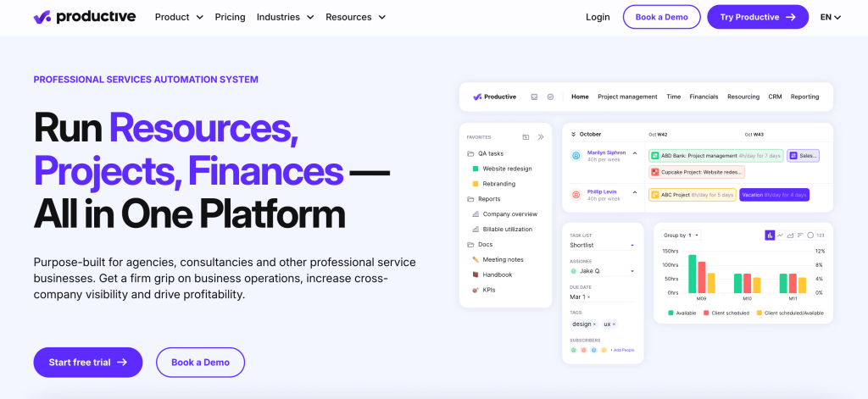Open the Group by dropdown

click(x=681, y=236)
